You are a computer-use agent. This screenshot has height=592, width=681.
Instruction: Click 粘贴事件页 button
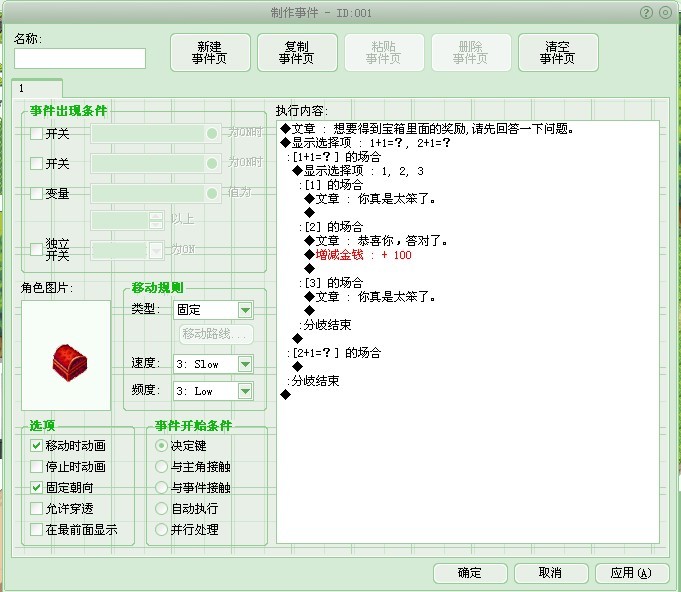point(384,53)
